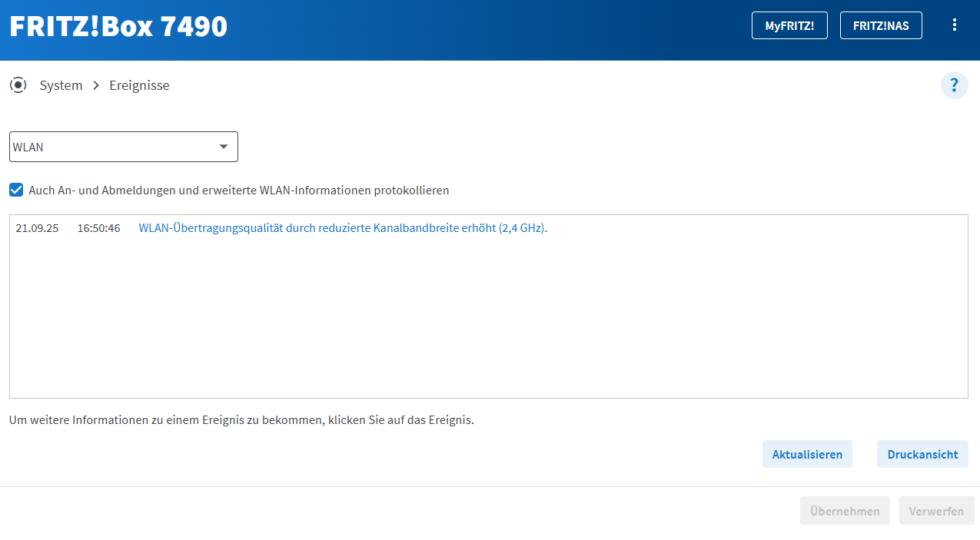Screen dimensions: 980x540
Task: Click the event date 21.09.25
Action: pyautogui.click(x=37, y=228)
